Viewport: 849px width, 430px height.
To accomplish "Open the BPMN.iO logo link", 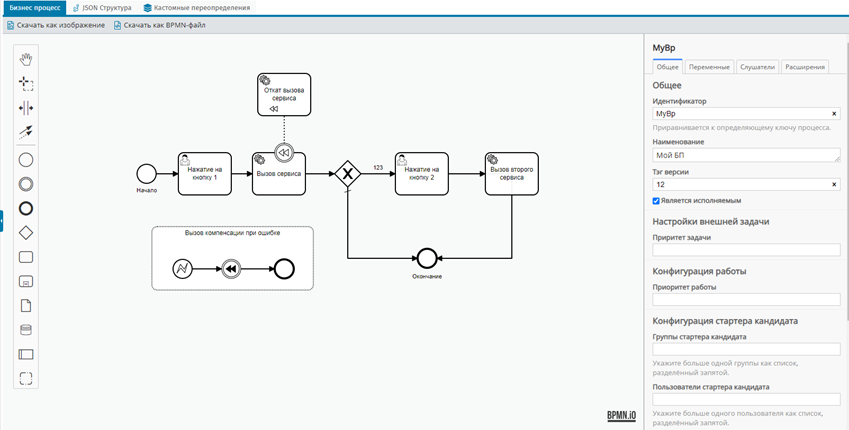I will [x=622, y=416].
